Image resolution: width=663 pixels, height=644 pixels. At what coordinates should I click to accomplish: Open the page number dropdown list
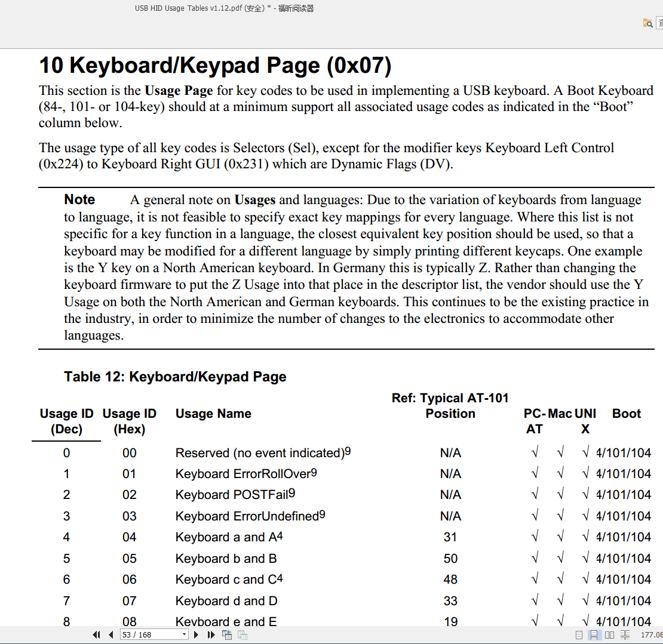coord(183,634)
